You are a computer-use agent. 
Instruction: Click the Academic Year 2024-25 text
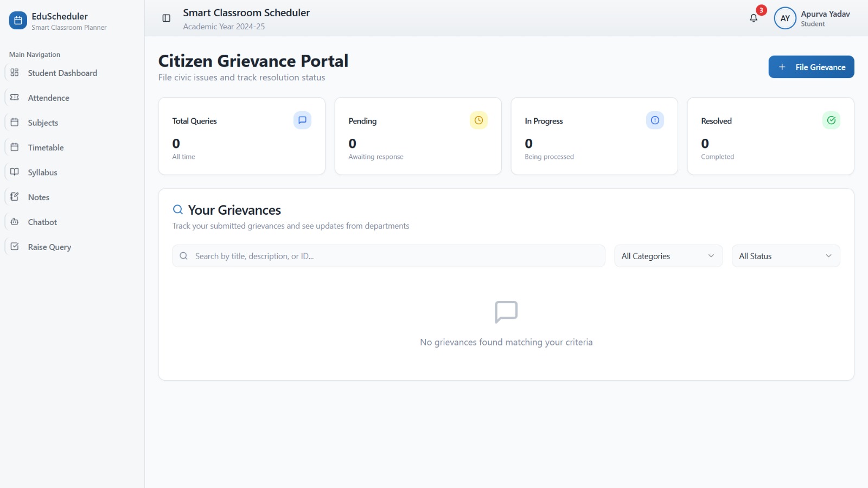(x=224, y=27)
